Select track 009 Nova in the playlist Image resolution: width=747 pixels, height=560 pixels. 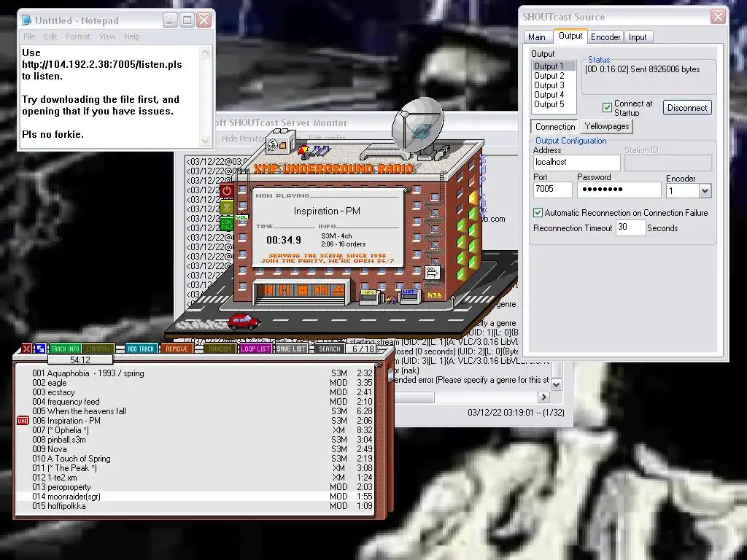196,449
